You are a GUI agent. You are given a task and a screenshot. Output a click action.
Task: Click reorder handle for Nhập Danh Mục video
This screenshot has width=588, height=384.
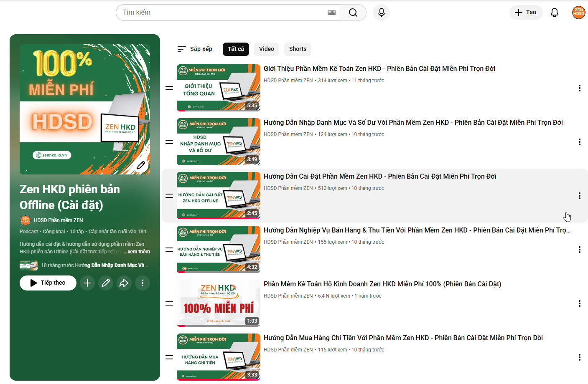(x=169, y=142)
